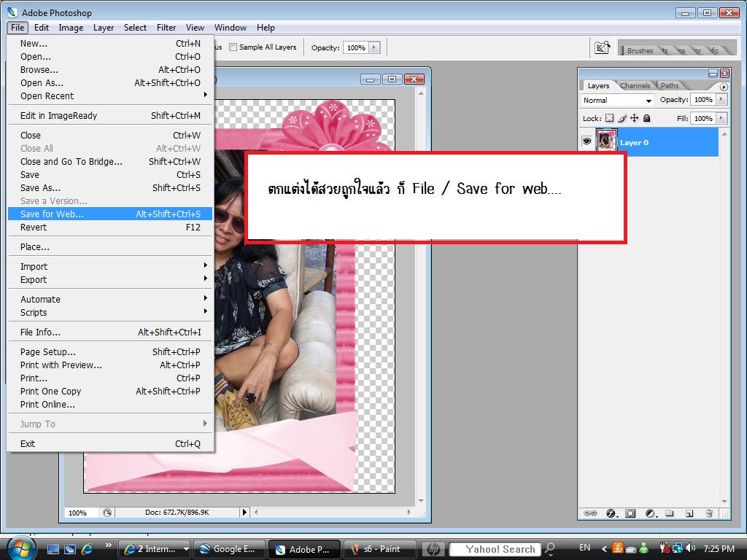Create a new adjustment layer icon
The width and height of the screenshot is (747, 560).
click(x=650, y=513)
